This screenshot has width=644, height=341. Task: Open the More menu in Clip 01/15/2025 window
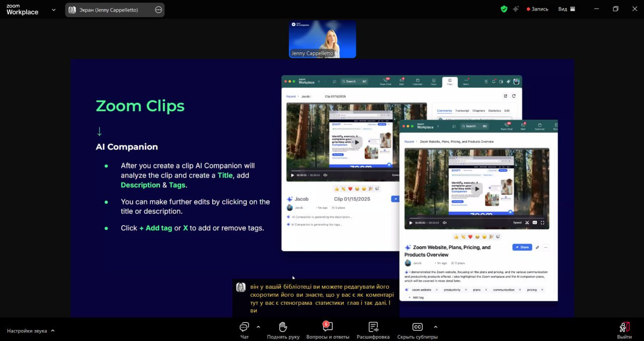coord(466,81)
